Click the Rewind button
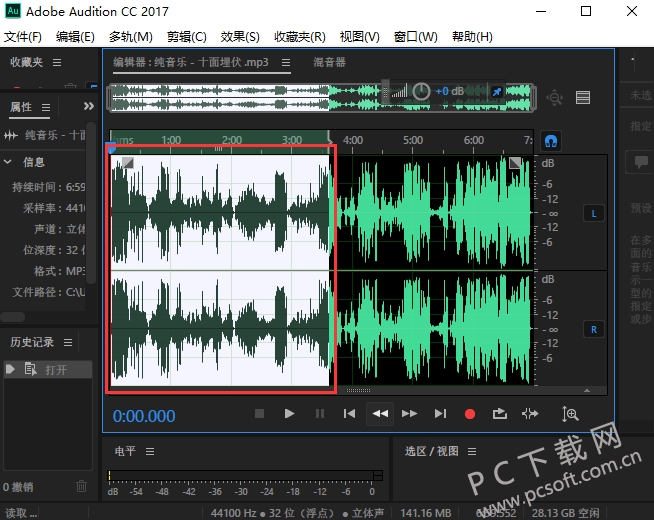Viewport: 654px width, 520px height. 379,413
